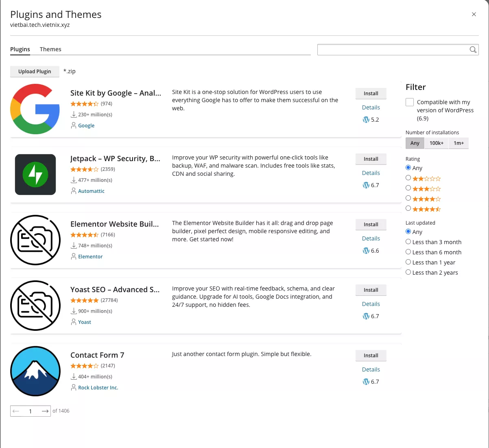Click the previous page arrow

point(16,411)
